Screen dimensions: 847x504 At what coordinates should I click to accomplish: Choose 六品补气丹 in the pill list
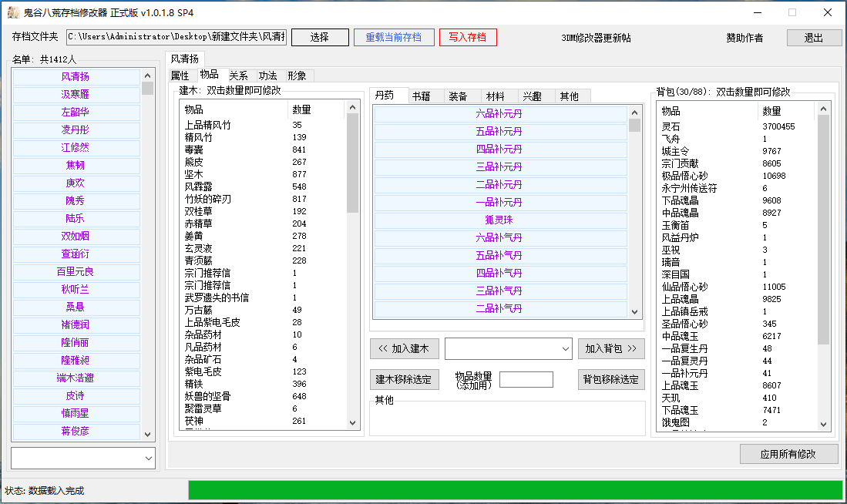coord(500,237)
